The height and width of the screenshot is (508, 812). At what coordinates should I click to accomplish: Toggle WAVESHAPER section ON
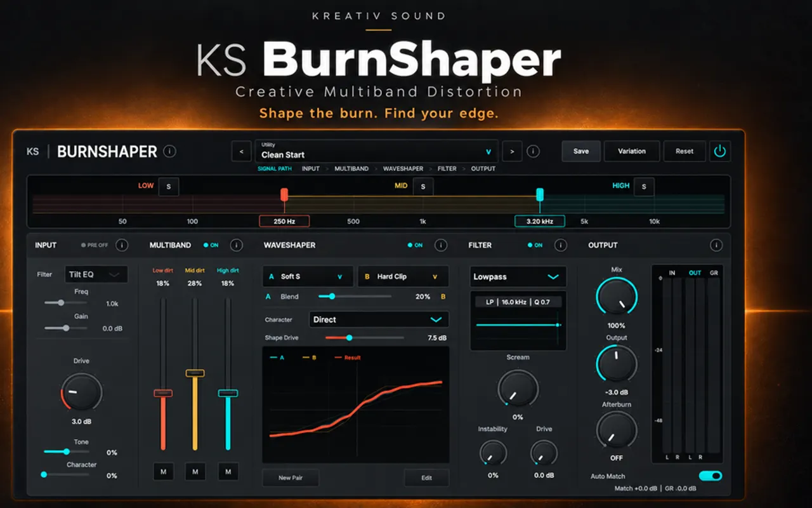(415, 245)
